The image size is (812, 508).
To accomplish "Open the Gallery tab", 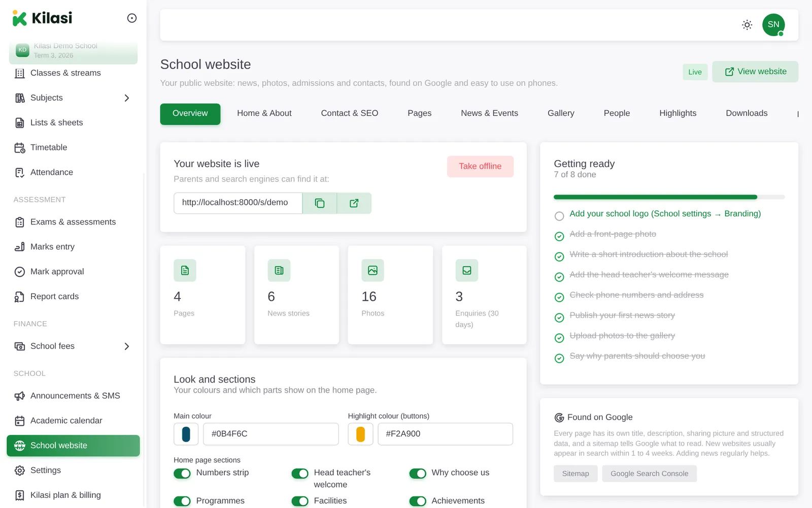I will (x=561, y=114).
